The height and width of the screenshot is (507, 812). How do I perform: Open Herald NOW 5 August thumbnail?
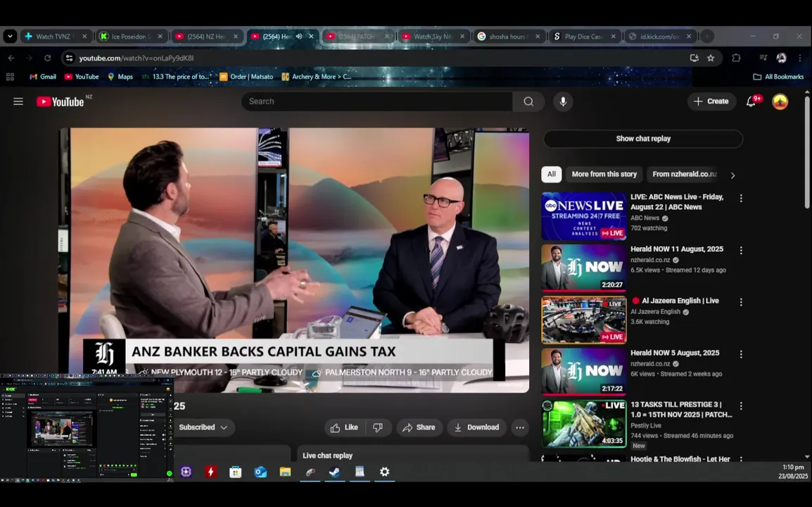click(584, 372)
